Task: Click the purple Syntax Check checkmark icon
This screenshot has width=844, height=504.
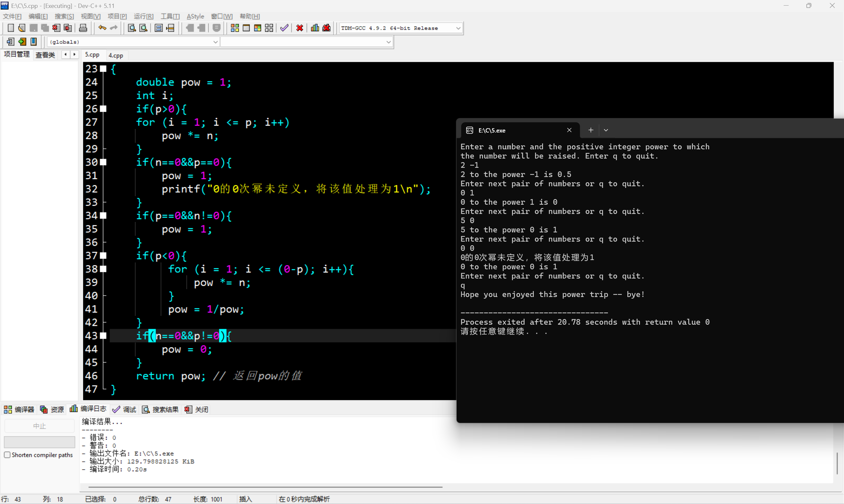Action: point(284,28)
